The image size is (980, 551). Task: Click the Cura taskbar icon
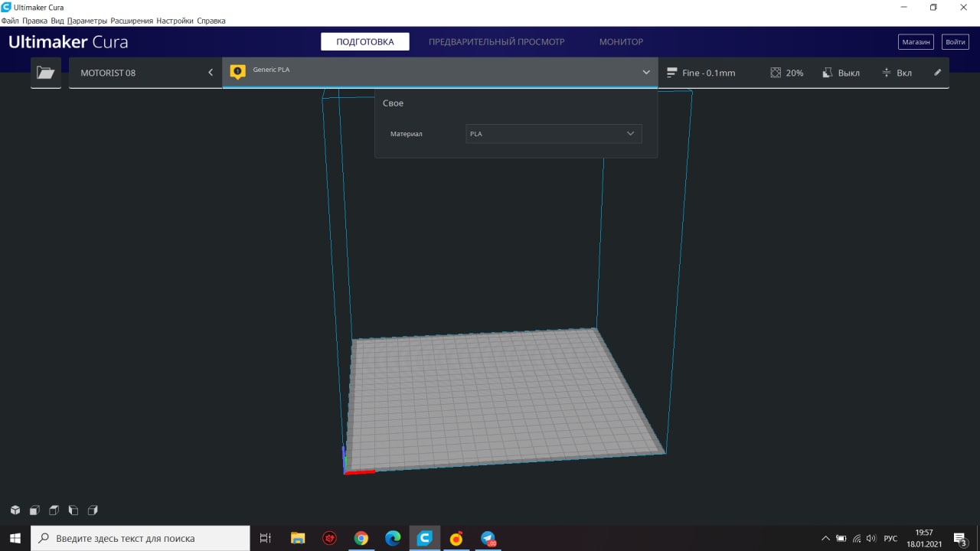[x=424, y=538]
